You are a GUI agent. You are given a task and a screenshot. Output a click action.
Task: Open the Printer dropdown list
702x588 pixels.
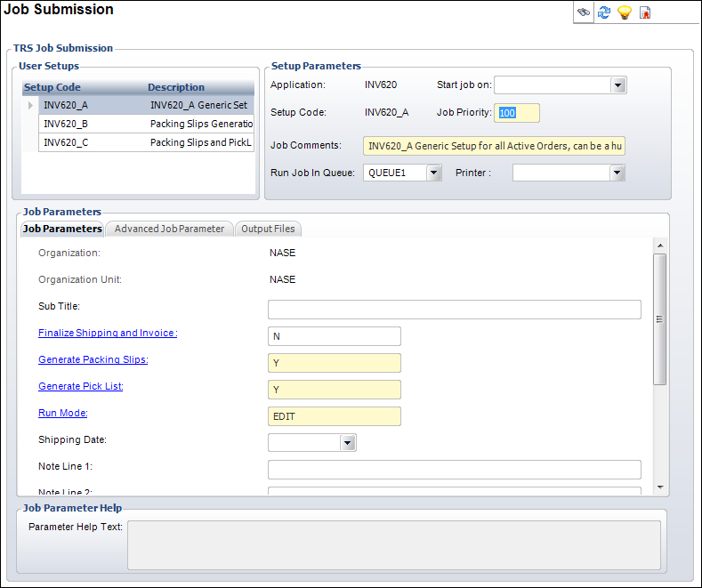click(x=617, y=173)
